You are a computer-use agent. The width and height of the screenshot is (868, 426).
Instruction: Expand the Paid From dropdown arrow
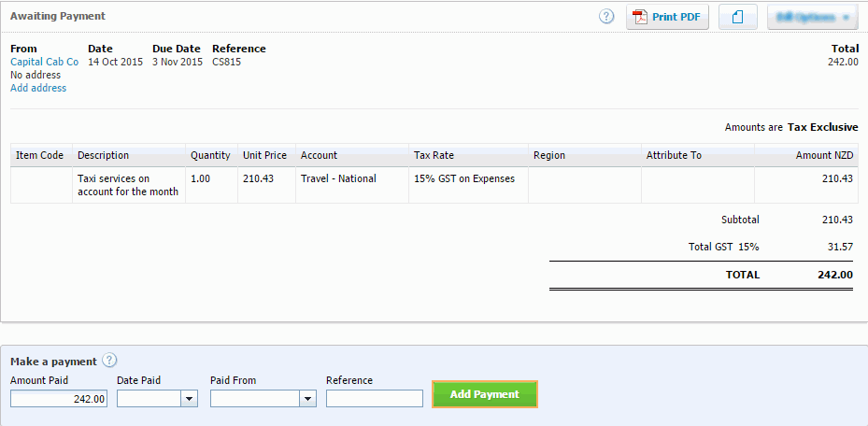click(307, 398)
